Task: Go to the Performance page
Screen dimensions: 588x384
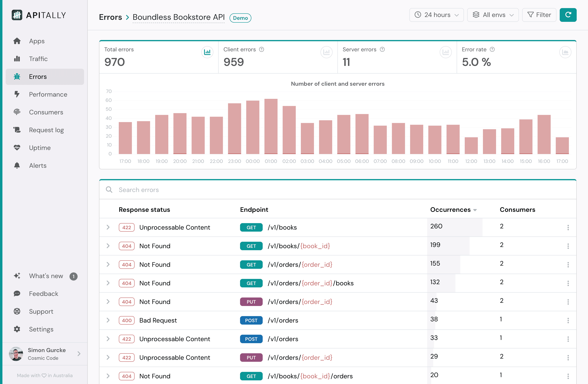Action: click(45, 94)
